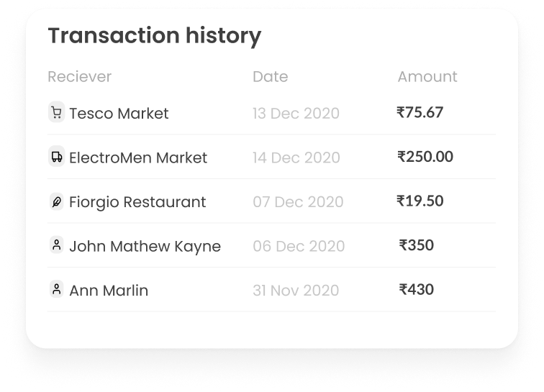Click the 14 Dec 2020 date
Image resolution: width=544 pixels, height=392 pixels.
tap(296, 158)
